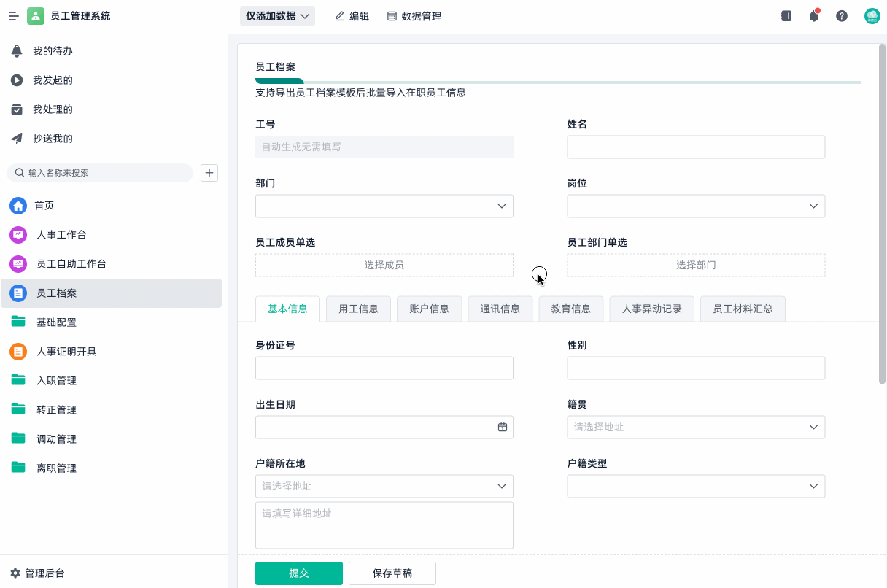887x588 pixels.
Task: Click the 员工档案 section header tab
Action: click(x=276, y=67)
